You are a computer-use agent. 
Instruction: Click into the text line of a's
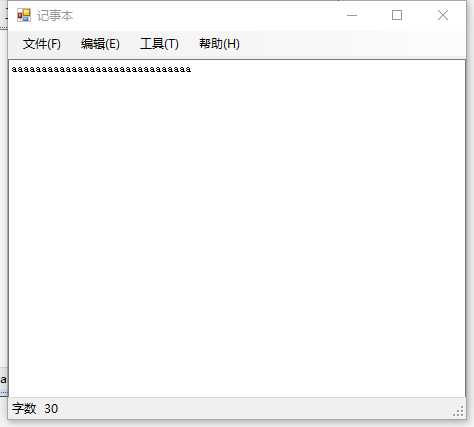coord(101,69)
